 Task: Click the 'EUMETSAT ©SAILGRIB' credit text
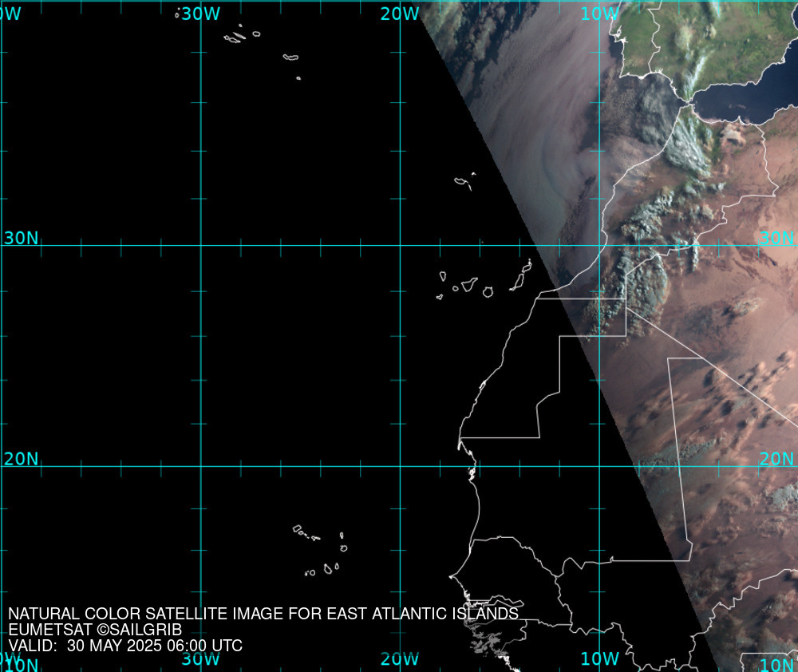(x=95, y=630)
